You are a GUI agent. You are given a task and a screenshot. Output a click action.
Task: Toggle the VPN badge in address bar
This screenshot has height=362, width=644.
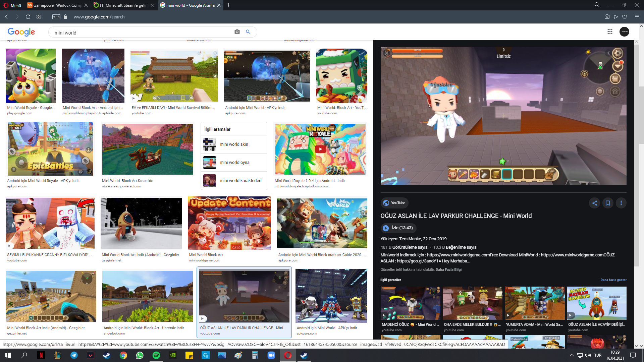click(x=56, y=17)
